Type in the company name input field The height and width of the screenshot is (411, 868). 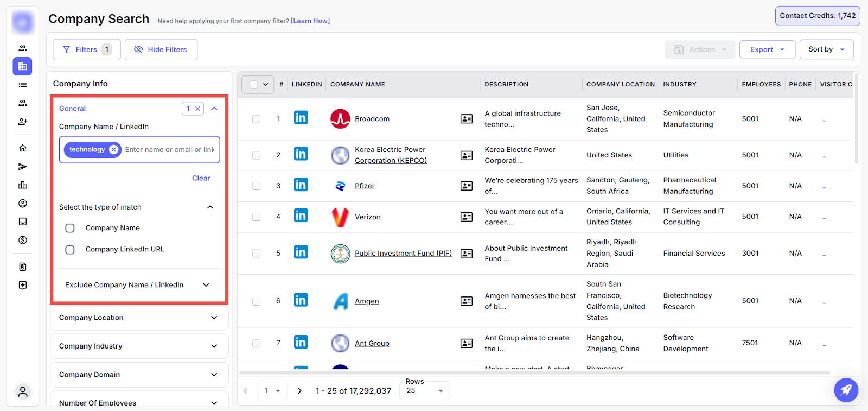pos(169,150)
